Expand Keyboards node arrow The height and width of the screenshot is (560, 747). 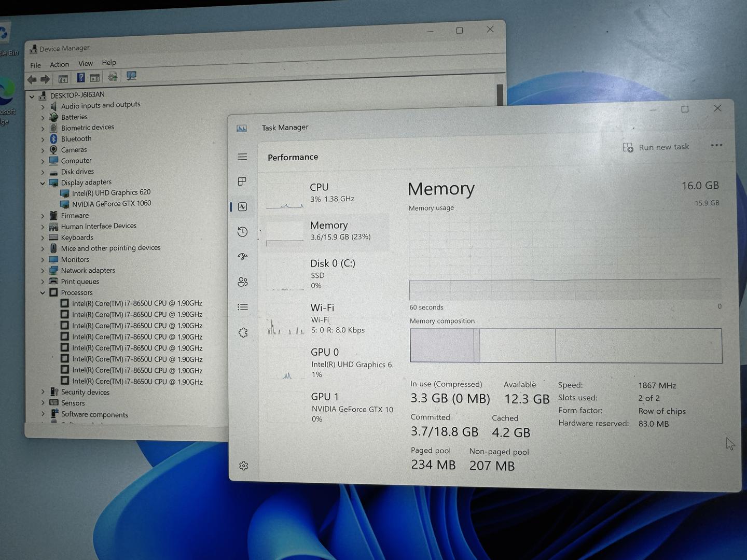(x=43, y=238)
